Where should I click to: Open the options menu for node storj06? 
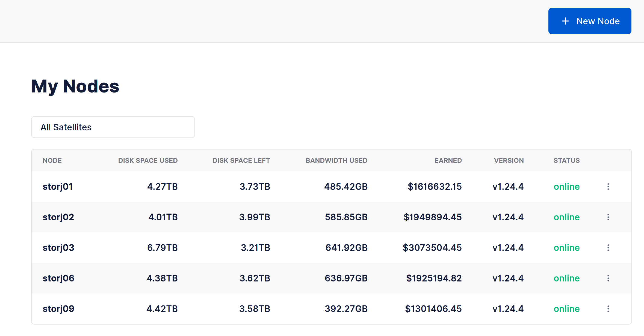click(x=608, y=278)
